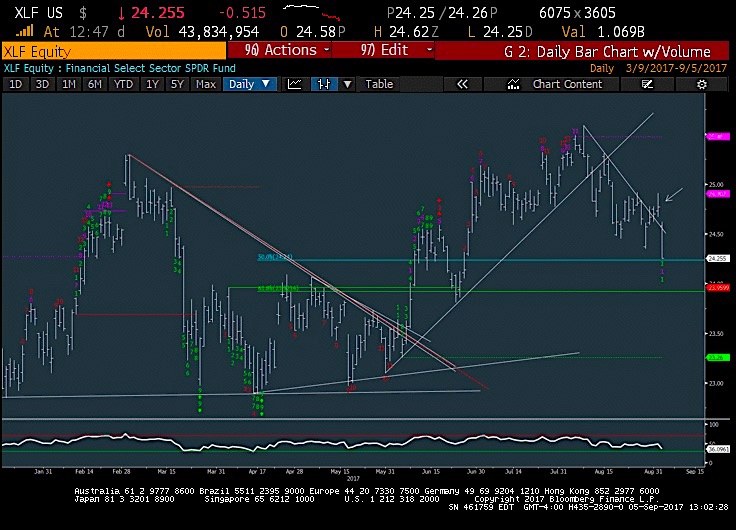736x530 pixels.
Task: Set chart range to 1M
Action: click(x=69, y=84)
